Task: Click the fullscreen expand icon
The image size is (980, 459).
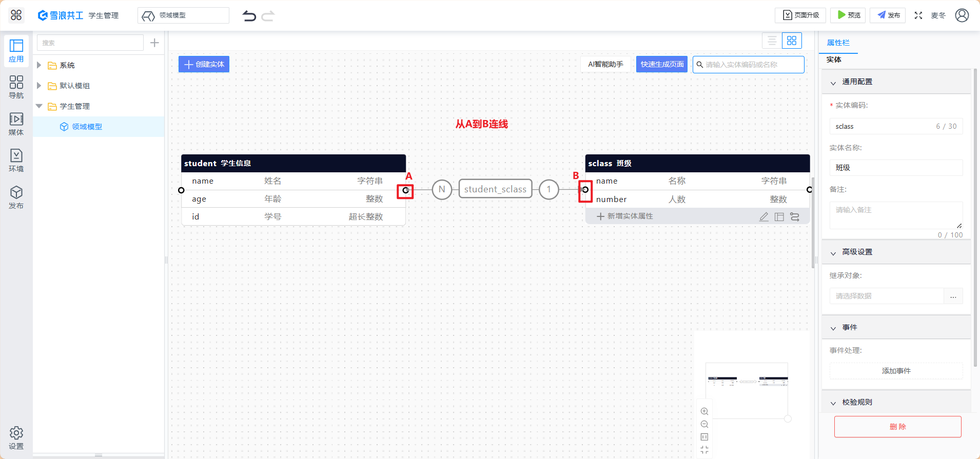Action: coord(918,15)
